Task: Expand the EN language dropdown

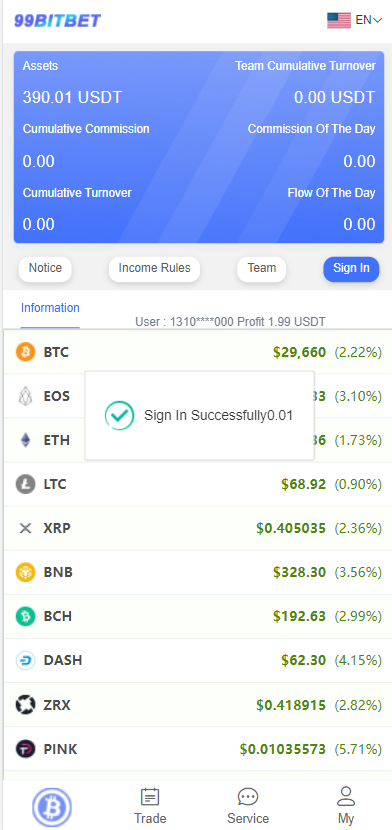Action: 369,20
